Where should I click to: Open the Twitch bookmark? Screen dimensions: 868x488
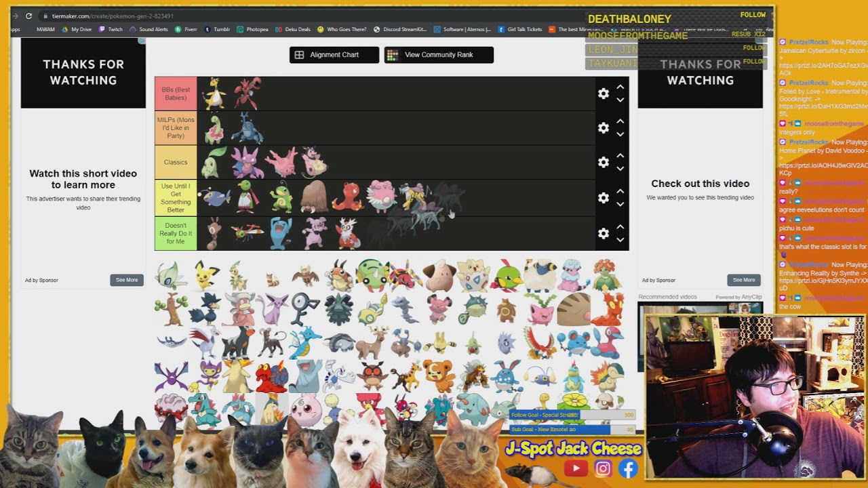point(111,29)
